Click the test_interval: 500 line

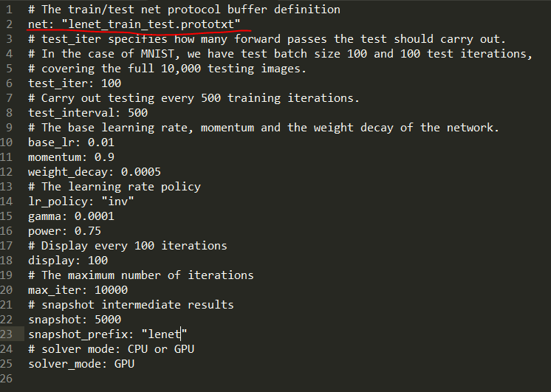[x=87, y=113]
